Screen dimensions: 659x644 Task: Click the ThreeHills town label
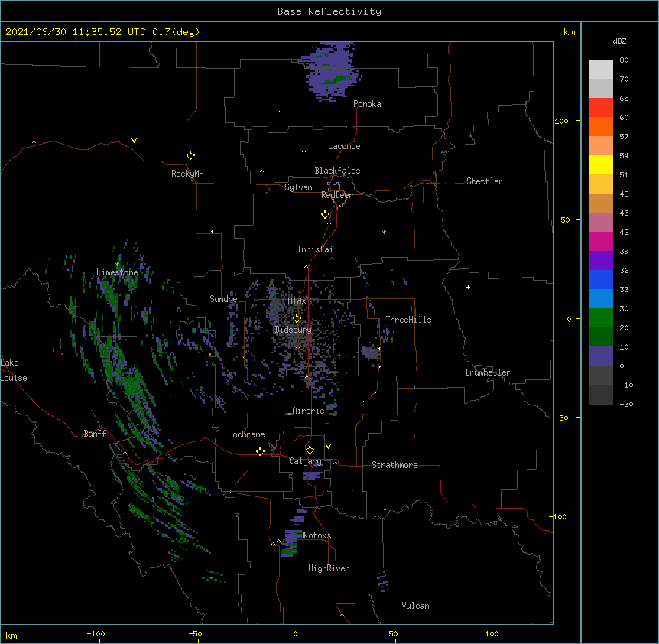pyautogui.click(x=408, y=320)
